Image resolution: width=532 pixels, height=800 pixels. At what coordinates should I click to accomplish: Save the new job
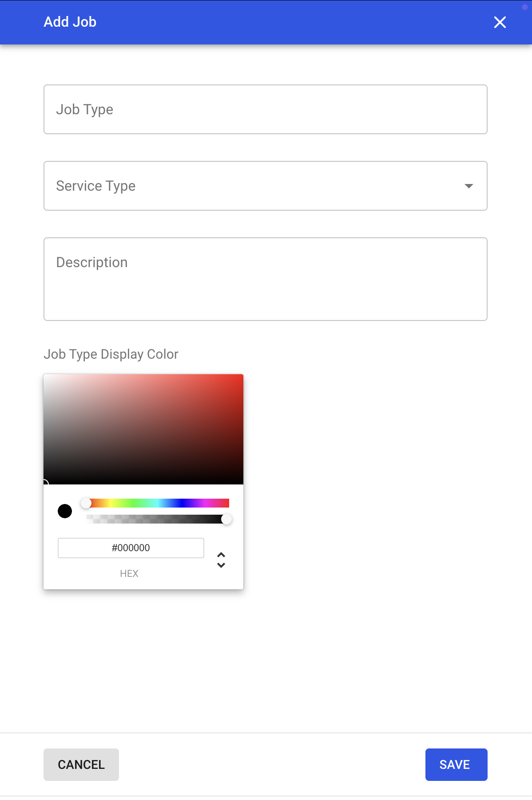[x=456, y=764]
